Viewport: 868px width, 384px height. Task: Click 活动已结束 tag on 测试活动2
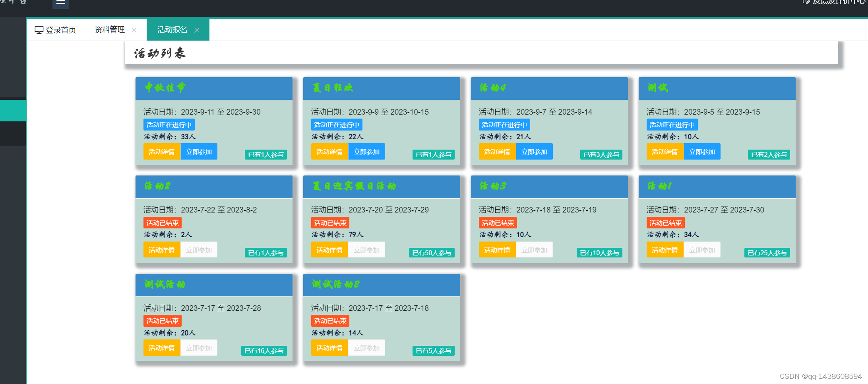point(330,321)
